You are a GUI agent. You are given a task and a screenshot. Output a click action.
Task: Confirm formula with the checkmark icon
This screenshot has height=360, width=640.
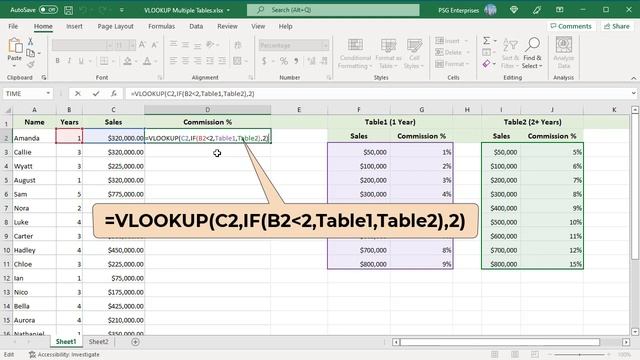(x=96, y=93)
